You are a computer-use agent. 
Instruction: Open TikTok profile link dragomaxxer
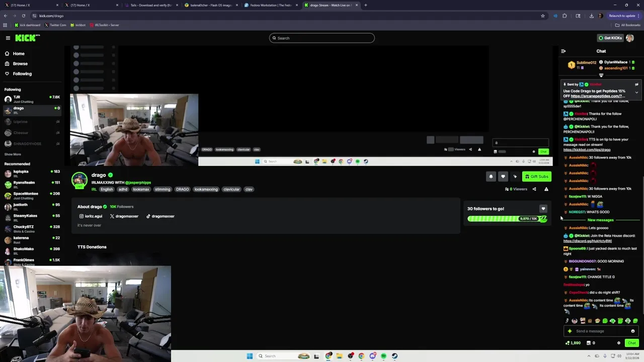point(160,216)
